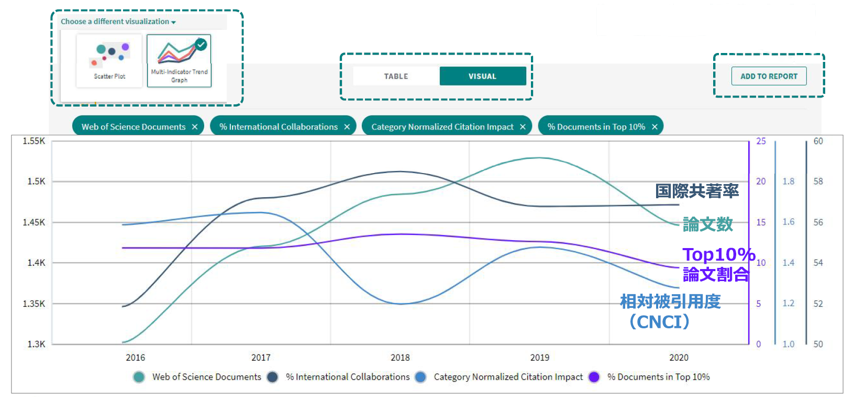865x397 pixels.
Task: Click the Category Normalized Citation Impact legend text
Action: (508, 377)
